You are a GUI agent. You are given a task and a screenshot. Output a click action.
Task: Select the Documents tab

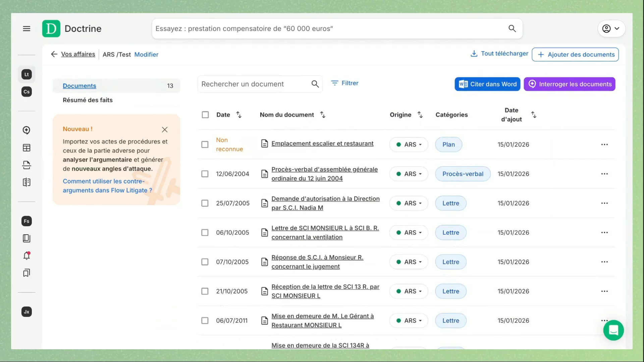[79, 86]
